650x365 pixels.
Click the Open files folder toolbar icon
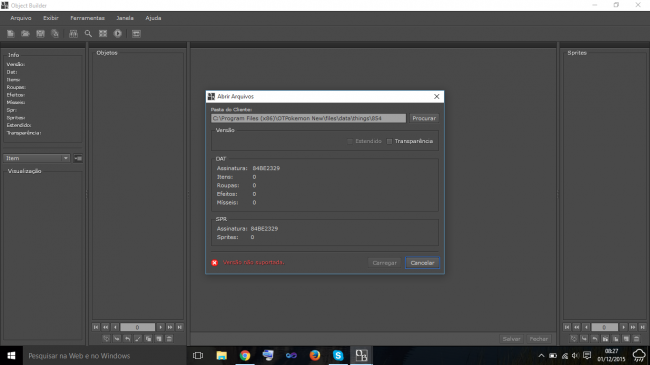click(25, 34)
